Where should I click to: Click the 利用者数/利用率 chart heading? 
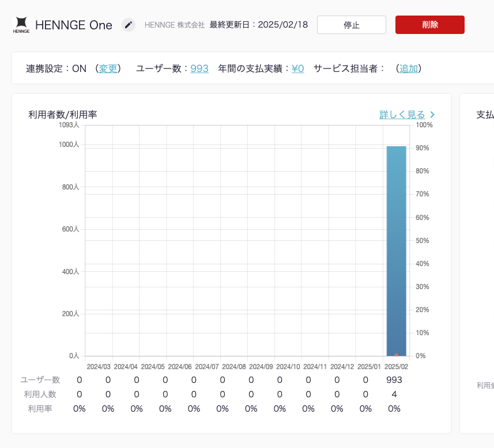pos(62,115)
